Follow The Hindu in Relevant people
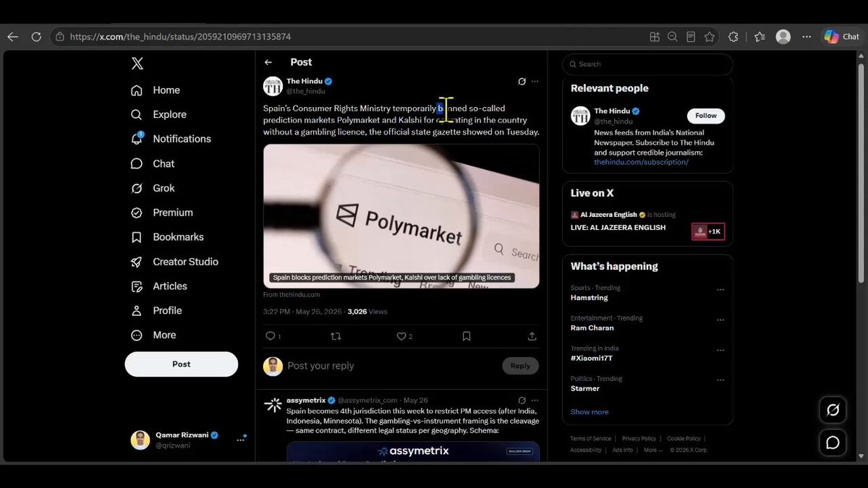868x488 pixels. [706, 116]
